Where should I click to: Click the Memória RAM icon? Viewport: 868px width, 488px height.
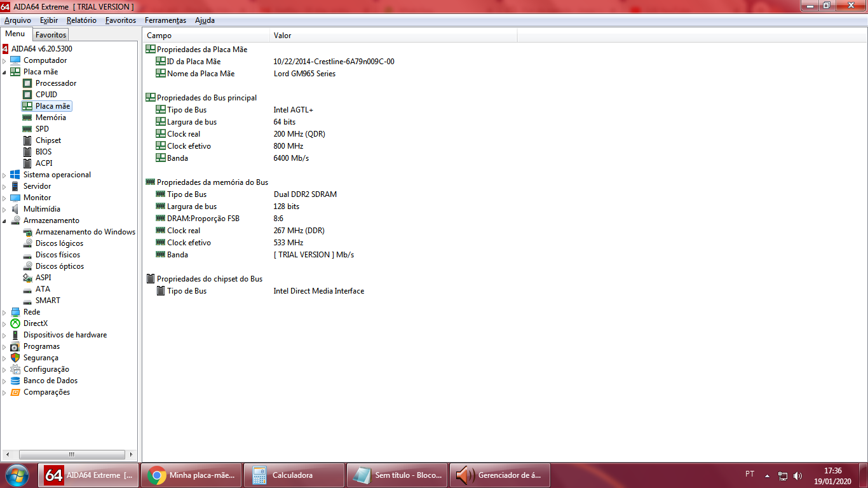(x=27, y=118)
